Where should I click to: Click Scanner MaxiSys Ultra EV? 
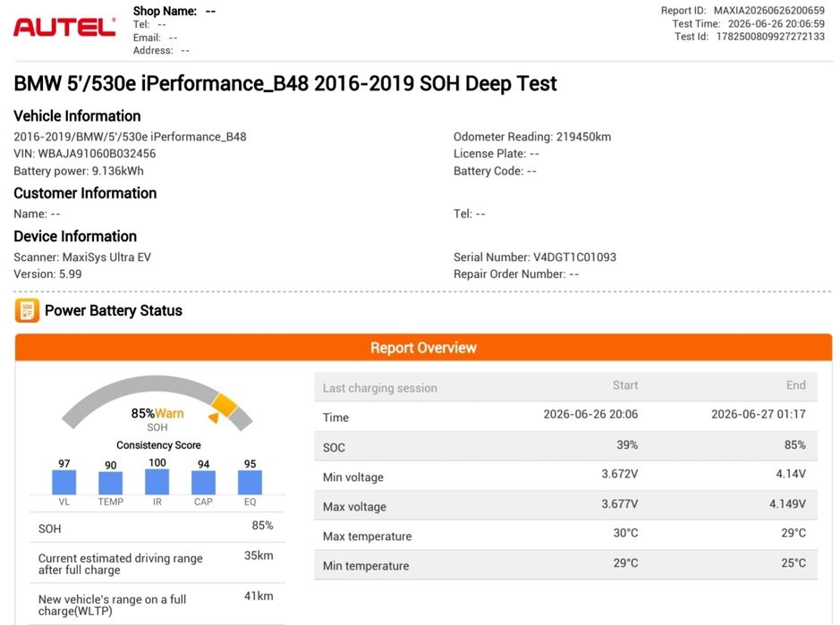(x=82, y=258)
